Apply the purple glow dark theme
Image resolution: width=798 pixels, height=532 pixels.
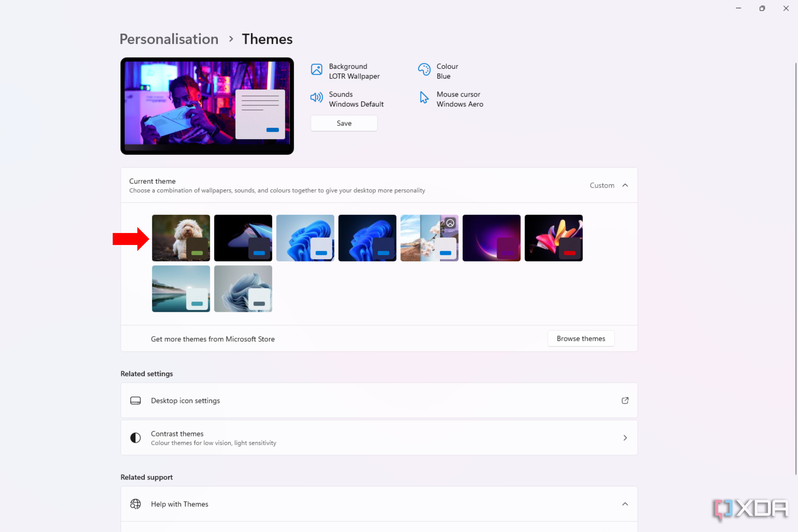pos(491,238)
